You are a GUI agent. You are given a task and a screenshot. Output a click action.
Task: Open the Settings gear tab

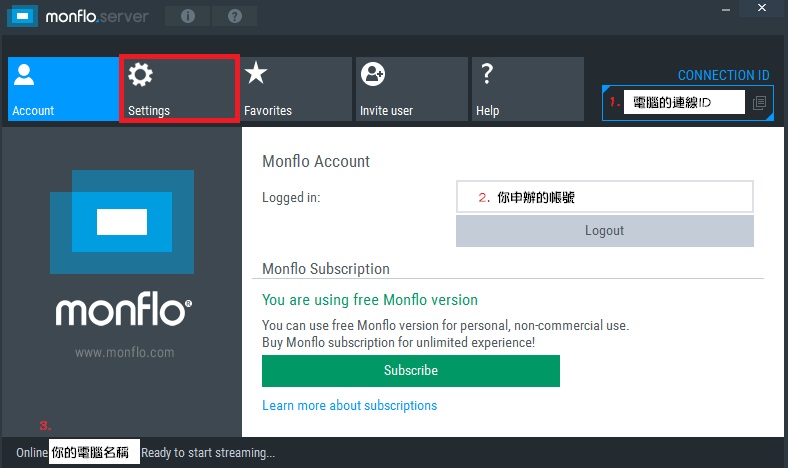pyautogui.click(x=179, y=89)
